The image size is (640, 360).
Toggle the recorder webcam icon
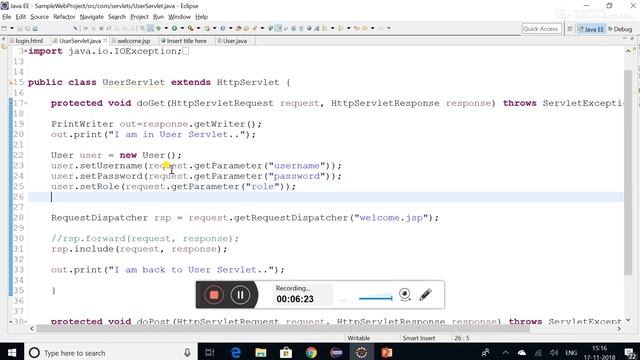(x=404, y=294)
